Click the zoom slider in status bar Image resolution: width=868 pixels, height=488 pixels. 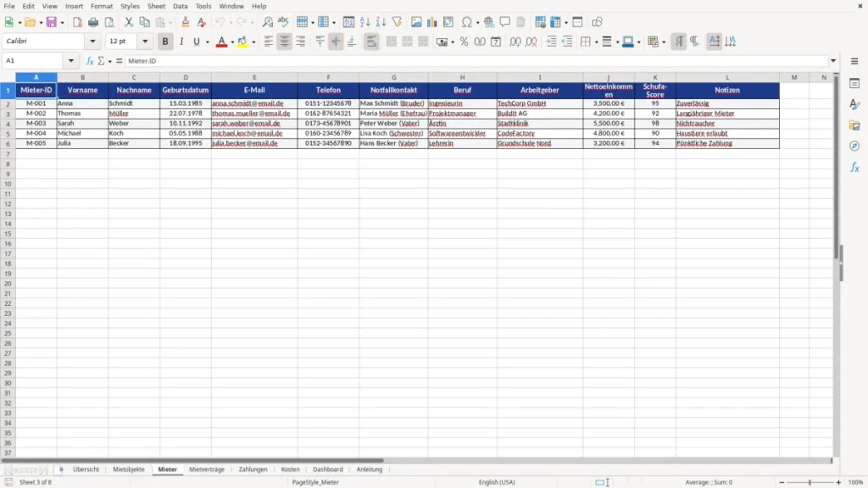pyautogui.click(x=810, y=482)
